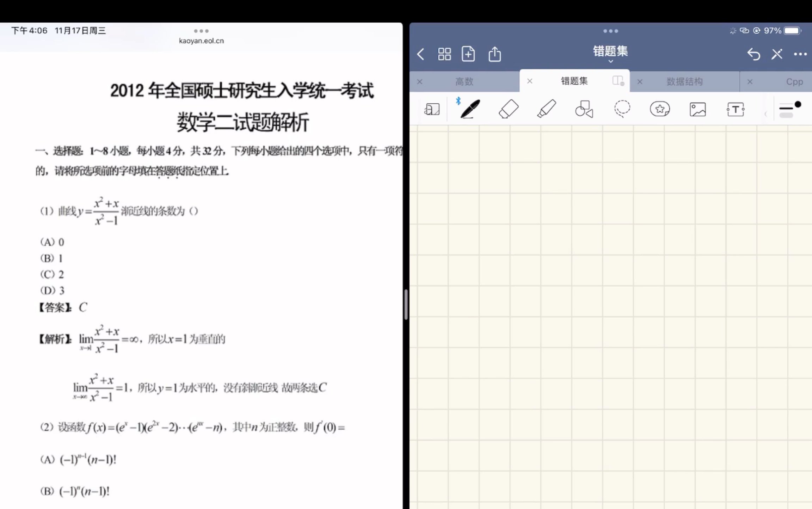Image resolution: width=812 pixels, height=509 pixels.
Task: Click the status bar time 下午4:06
Action: point(29,31)
